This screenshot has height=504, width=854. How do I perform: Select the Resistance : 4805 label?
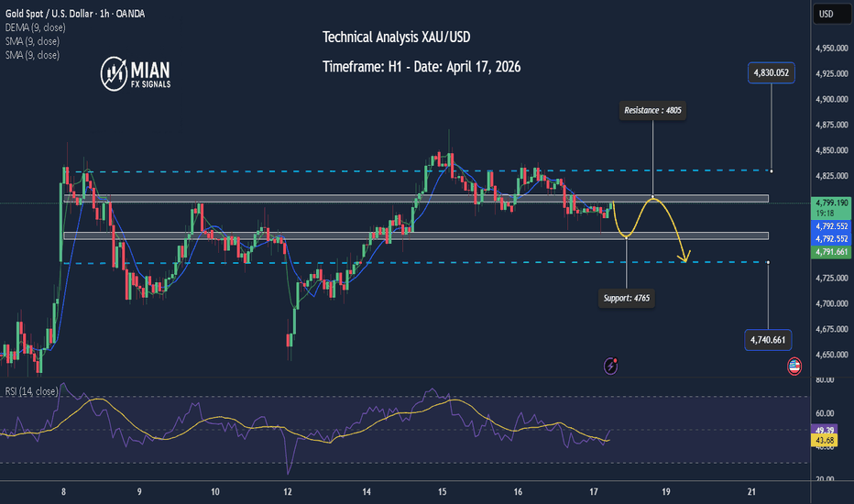click(x=652, y=110)
